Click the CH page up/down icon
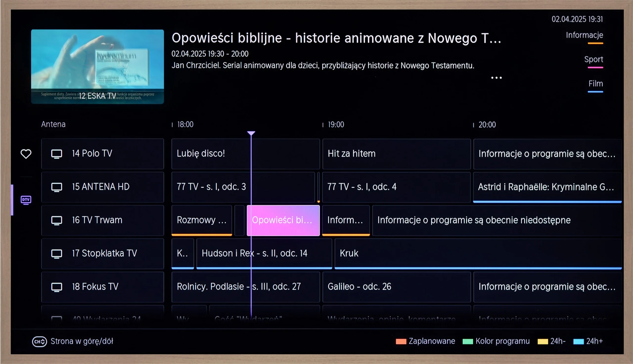The image size is (633, 364). (40, 341)
